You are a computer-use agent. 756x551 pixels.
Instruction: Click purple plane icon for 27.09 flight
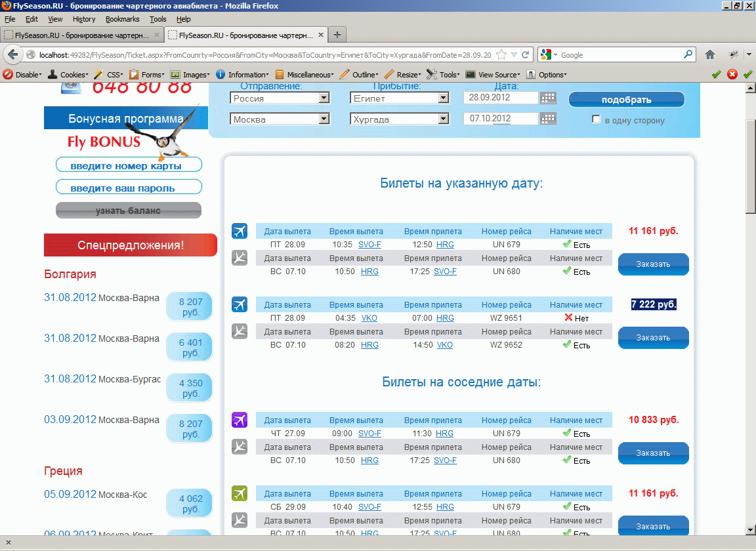[239, 420]
